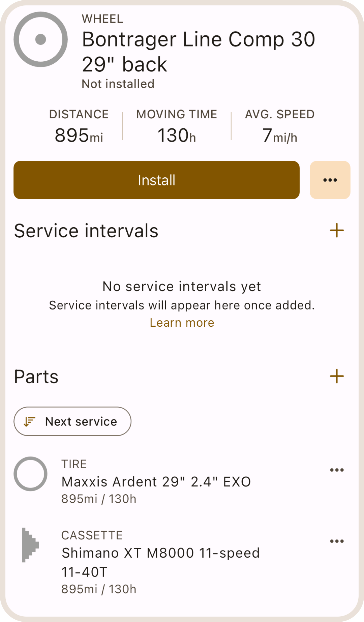
Task: Add a new part to wheel
Action: click(x=336, y=376)
